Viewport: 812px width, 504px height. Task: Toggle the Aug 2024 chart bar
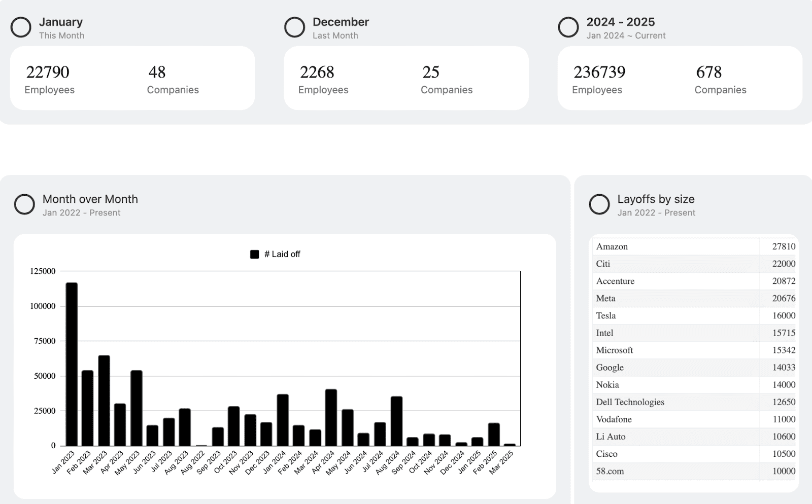click(396, 421)
